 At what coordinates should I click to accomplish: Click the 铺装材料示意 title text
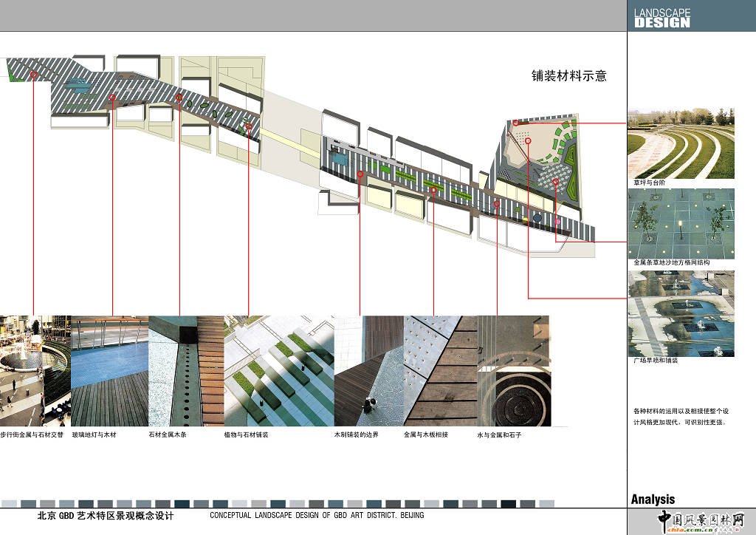click(x=569, y=75)
